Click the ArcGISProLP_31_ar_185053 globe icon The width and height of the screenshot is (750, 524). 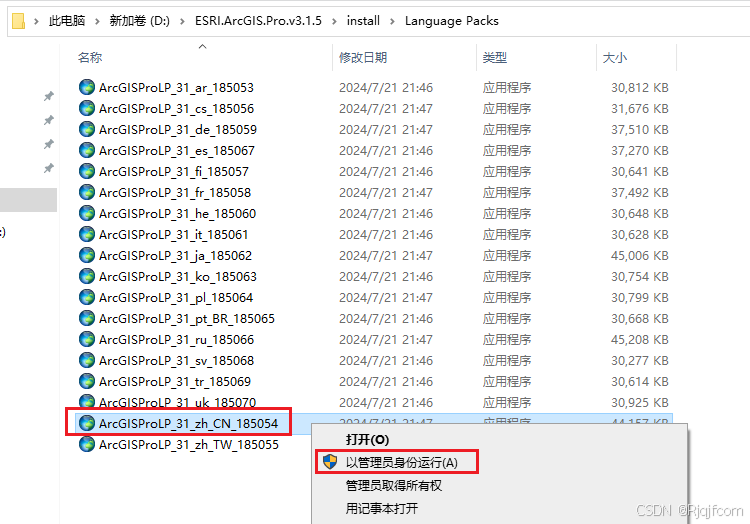pyautogui.click(x=87, y=87)
